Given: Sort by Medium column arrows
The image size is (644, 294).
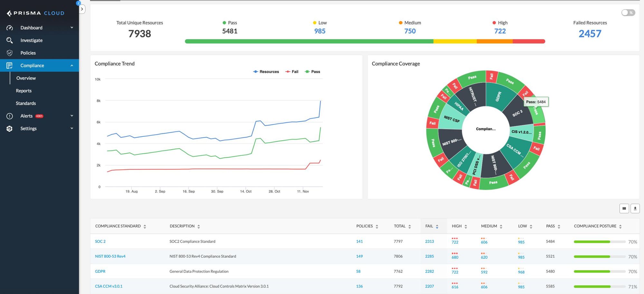Looking at the screenshot, I should pos(501,227).
